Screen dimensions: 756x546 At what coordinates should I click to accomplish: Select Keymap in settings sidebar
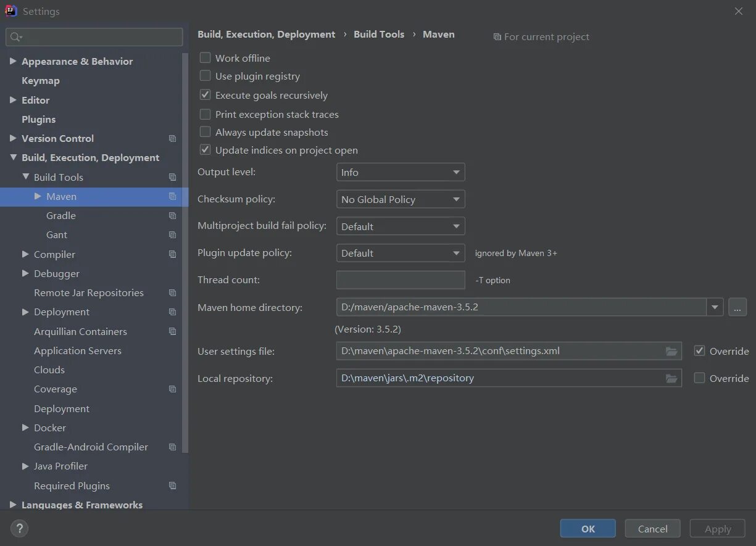click(x=41, y=81)
